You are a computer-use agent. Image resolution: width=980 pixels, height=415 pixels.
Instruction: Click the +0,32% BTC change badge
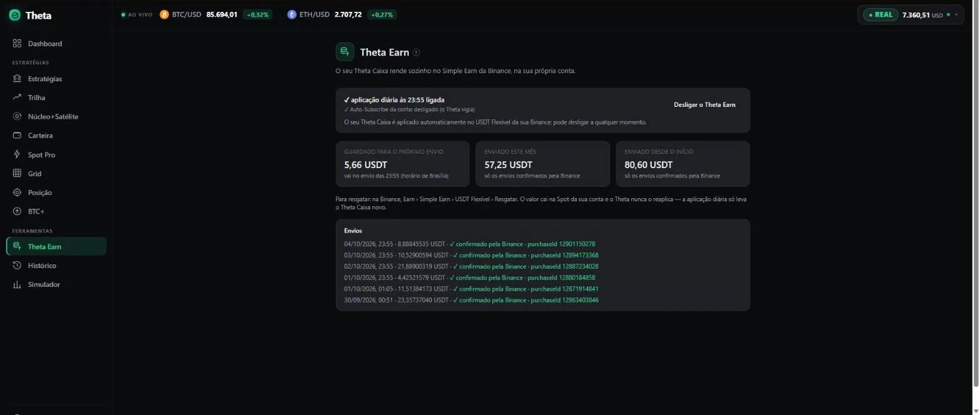(257, 14)
